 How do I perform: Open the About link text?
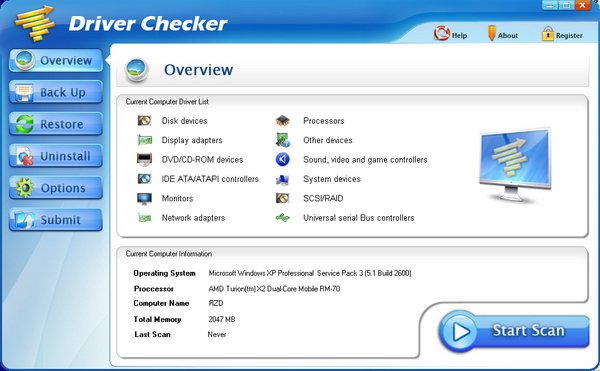coord(508,36)
